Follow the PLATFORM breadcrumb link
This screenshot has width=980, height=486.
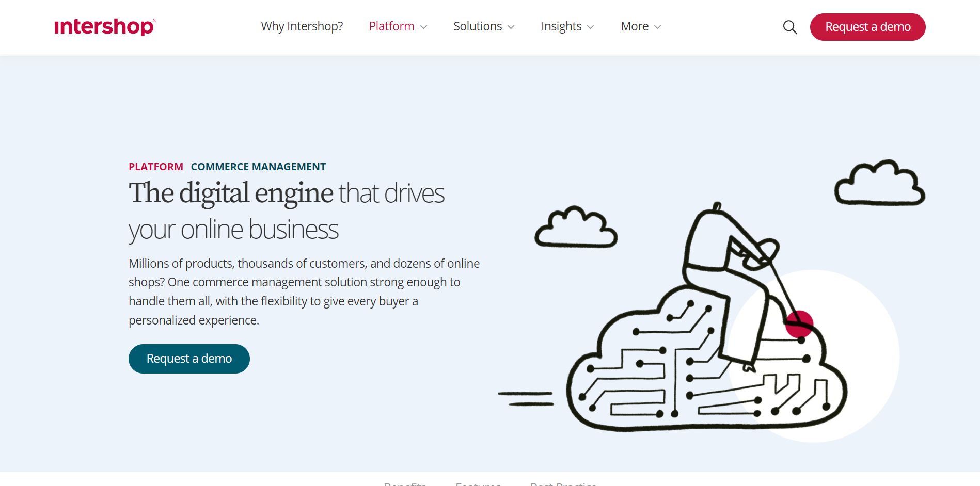pyautogui.click(x=156, y=167)
